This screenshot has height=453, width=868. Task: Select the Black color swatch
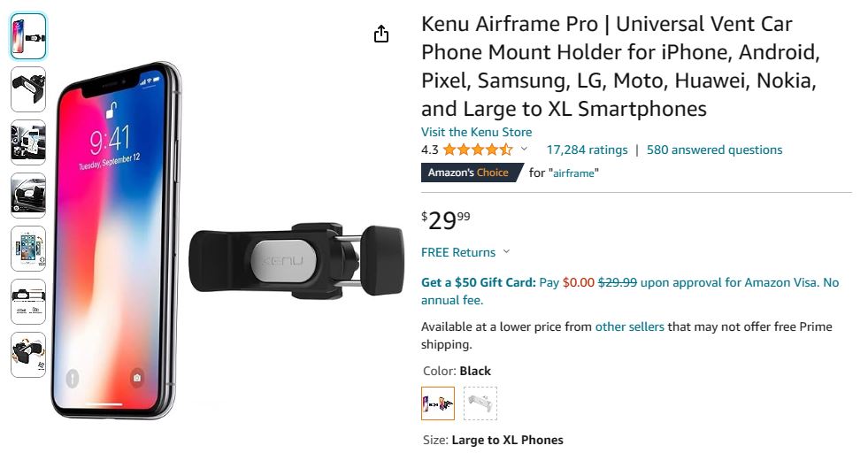point(438,403)
